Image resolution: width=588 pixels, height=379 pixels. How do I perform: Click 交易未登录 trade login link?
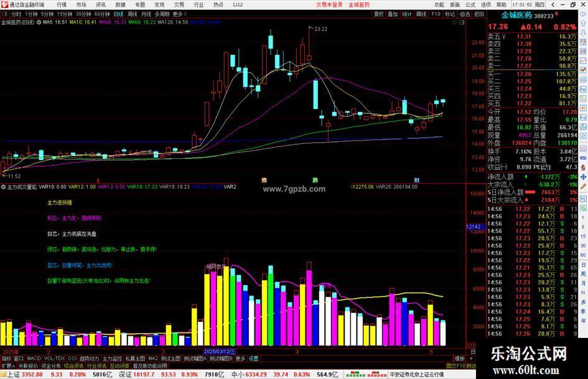[x=329, y=4]
